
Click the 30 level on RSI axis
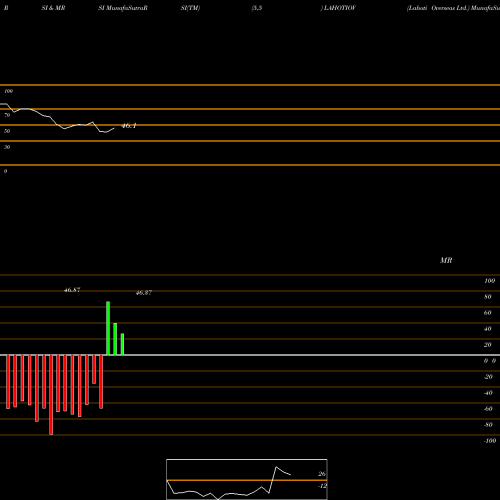[7, 147]
